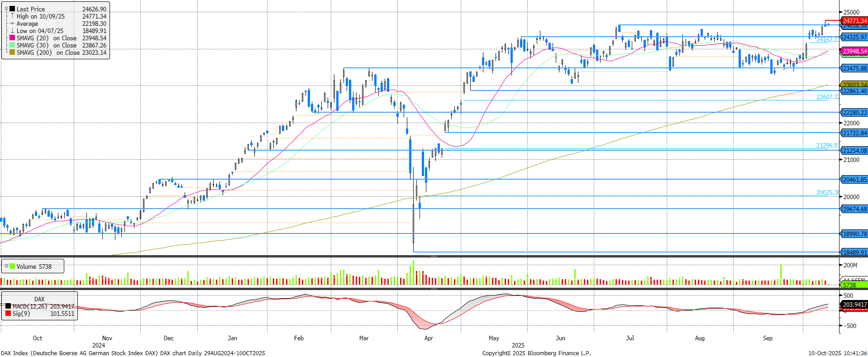The image size is (868, 357).
Task: Select the red 24771.34 high price label
Action: click(854, 21)
